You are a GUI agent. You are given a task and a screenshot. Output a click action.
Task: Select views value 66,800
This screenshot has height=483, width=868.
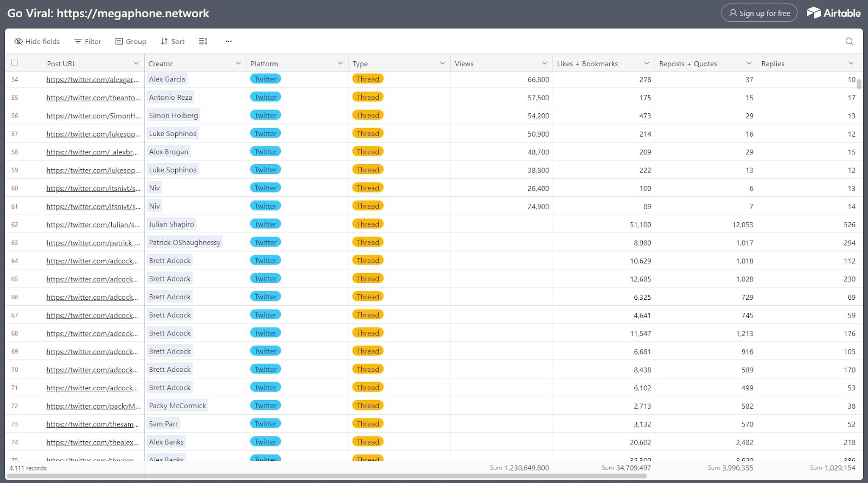538,80
